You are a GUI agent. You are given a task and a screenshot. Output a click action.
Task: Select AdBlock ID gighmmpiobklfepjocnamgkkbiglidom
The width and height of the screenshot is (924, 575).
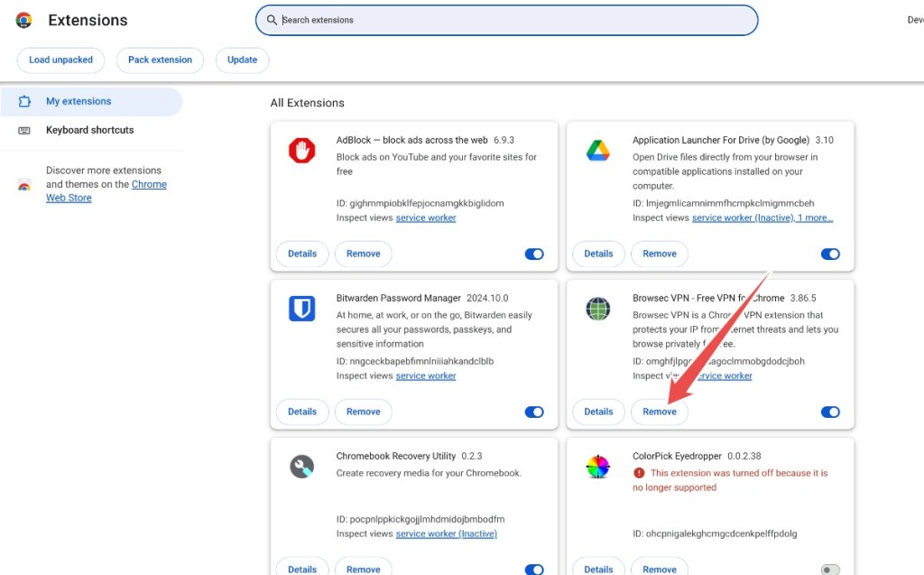click(x=420, y=203)
